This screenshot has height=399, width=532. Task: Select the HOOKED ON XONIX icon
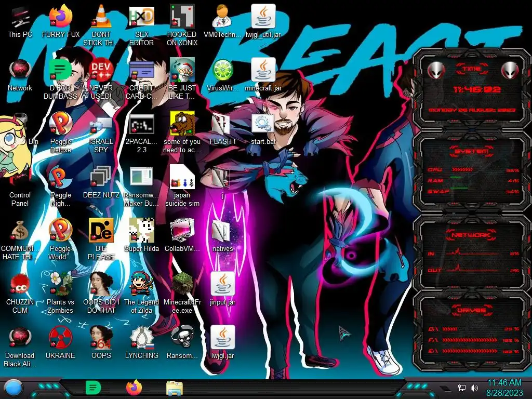tap(182, 24)
